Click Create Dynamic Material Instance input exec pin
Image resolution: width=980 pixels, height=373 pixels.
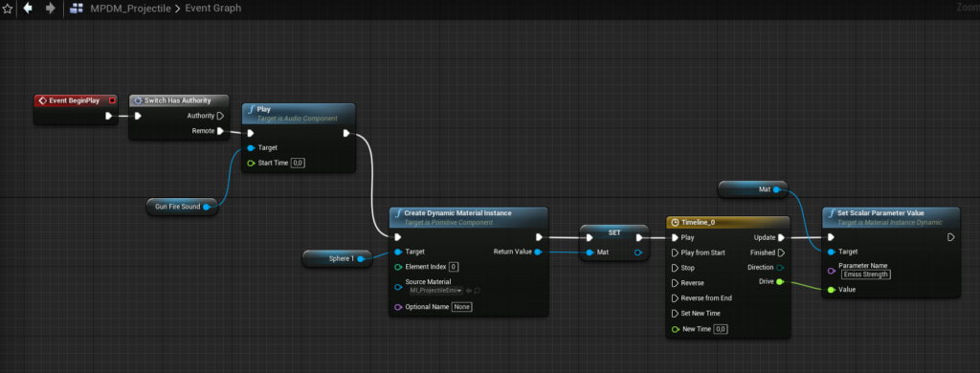pyautogui.click(x=398, y=237)
